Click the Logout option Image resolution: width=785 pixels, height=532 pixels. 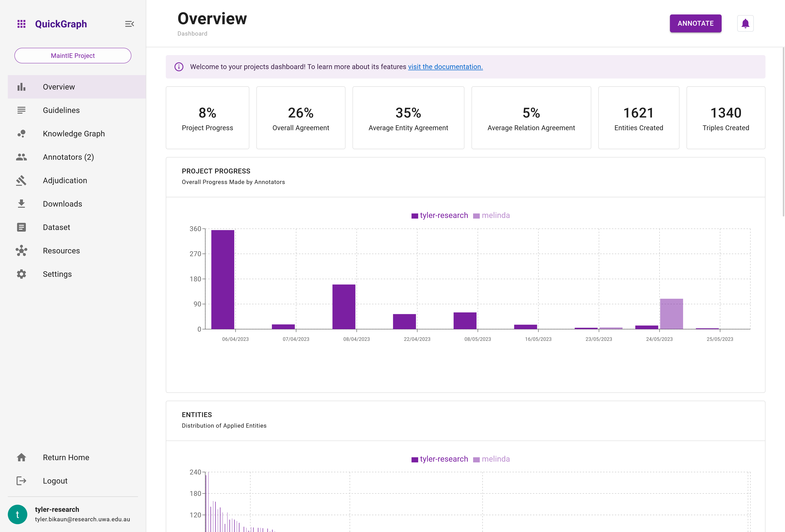click(x=55, y=480)
